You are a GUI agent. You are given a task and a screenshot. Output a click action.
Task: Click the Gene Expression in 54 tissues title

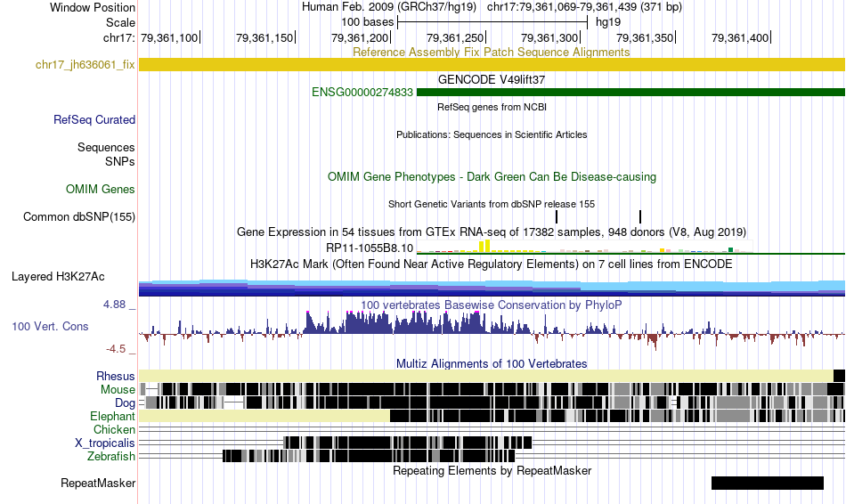tap(492, 232)
